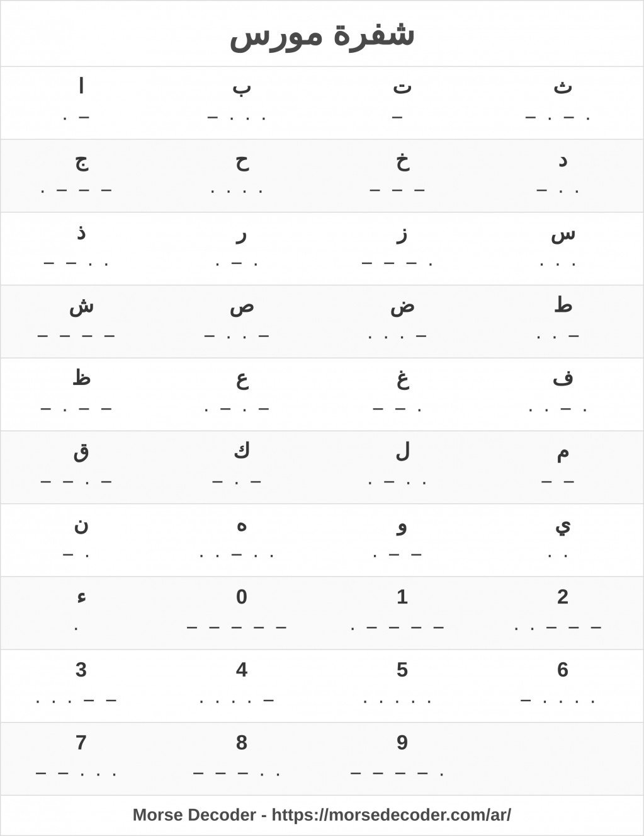Select the letter ط cell
Image resolution: width=644 pixels, height=836 pixels.
pos(563,321)
